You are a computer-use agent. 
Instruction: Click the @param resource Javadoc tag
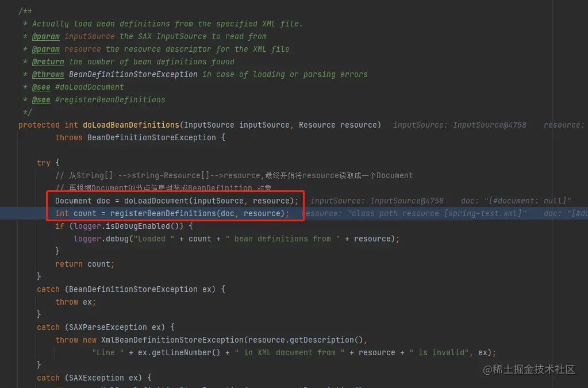tap(66, 49)
